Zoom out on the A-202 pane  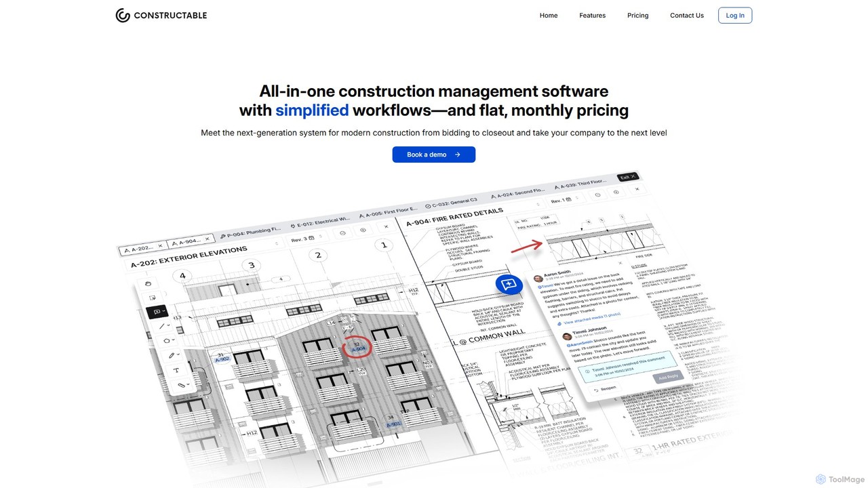[342, 233]
